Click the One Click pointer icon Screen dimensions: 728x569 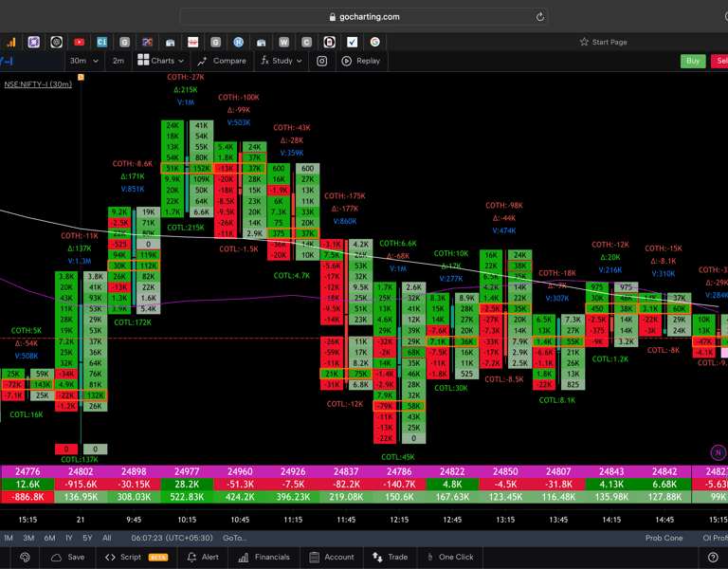point(430,557)
